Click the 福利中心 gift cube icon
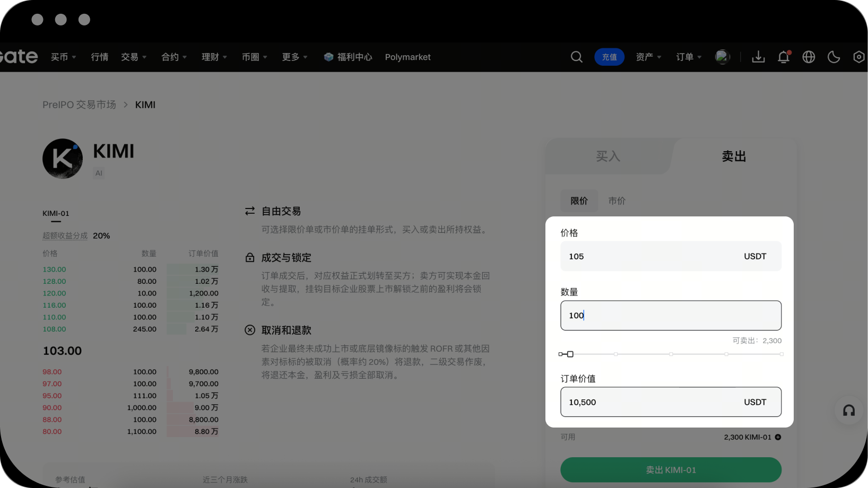Screen dimensions: 868x488 pyautogui.click(x=328, y=57)
